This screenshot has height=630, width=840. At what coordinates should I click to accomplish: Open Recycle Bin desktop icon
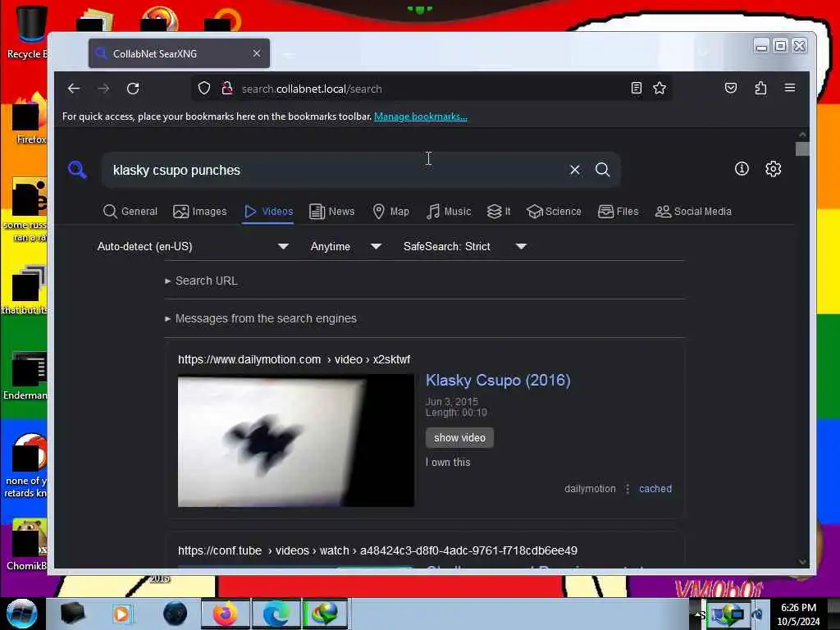point(27,32)
